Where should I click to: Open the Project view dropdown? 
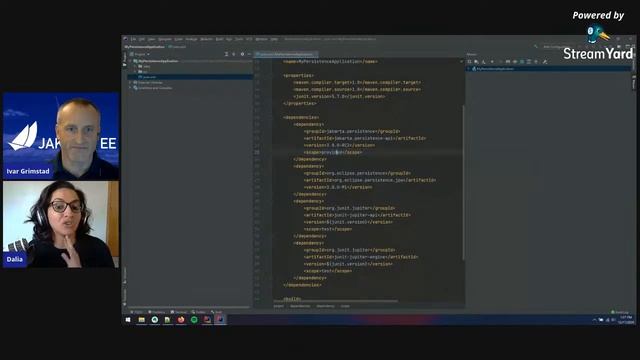click(x=140, y=54)
